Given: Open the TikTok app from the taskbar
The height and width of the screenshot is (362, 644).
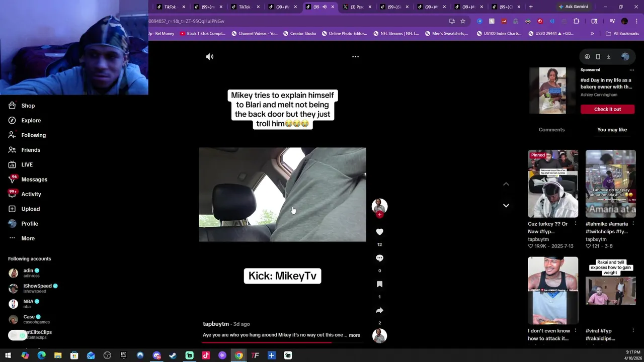Looking at the screenshot, I should 206,355.
